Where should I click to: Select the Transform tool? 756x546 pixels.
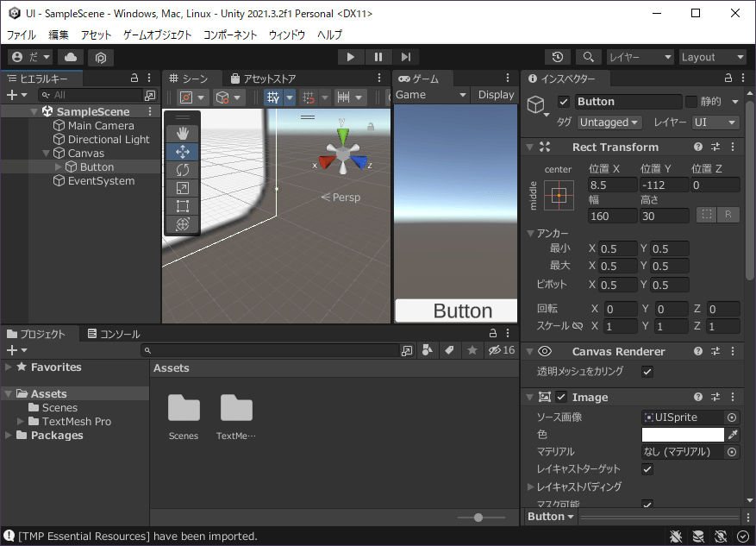[182, 224]
